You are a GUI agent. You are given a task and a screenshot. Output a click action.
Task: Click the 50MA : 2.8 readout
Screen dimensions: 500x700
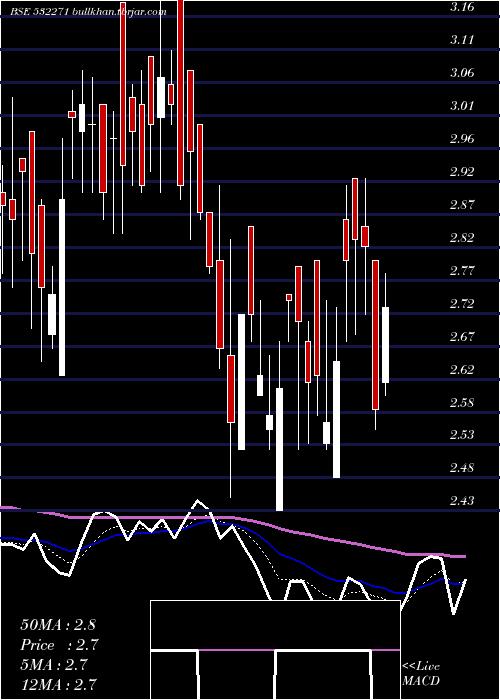click(x=58, y=625)
